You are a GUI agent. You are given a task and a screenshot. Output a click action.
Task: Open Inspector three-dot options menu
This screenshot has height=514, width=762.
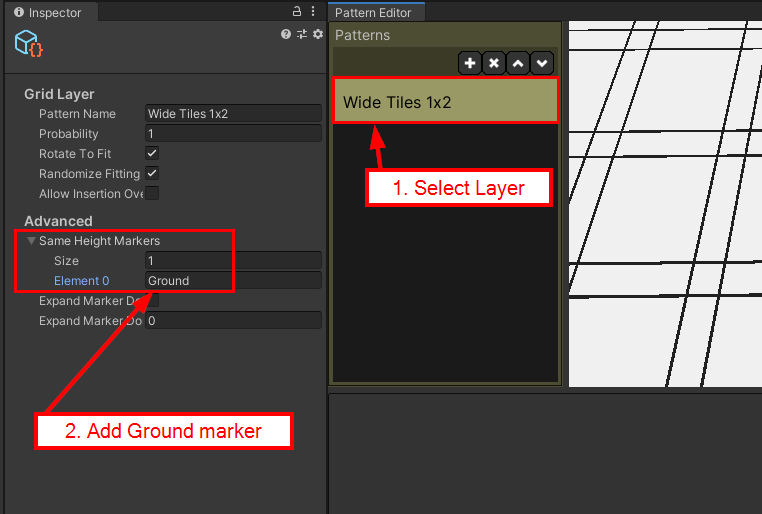click(x=313, y=11)
